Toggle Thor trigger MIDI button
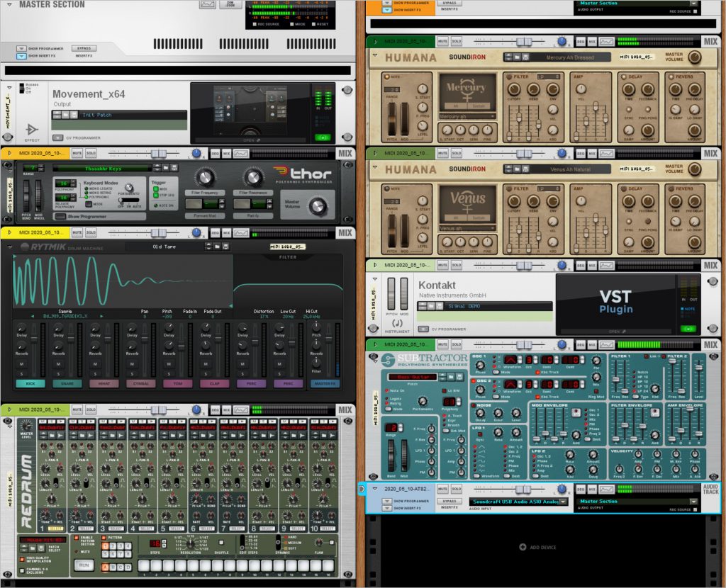Image resolution: width=726 pixels, height=588 pixels. pos(156,188)
